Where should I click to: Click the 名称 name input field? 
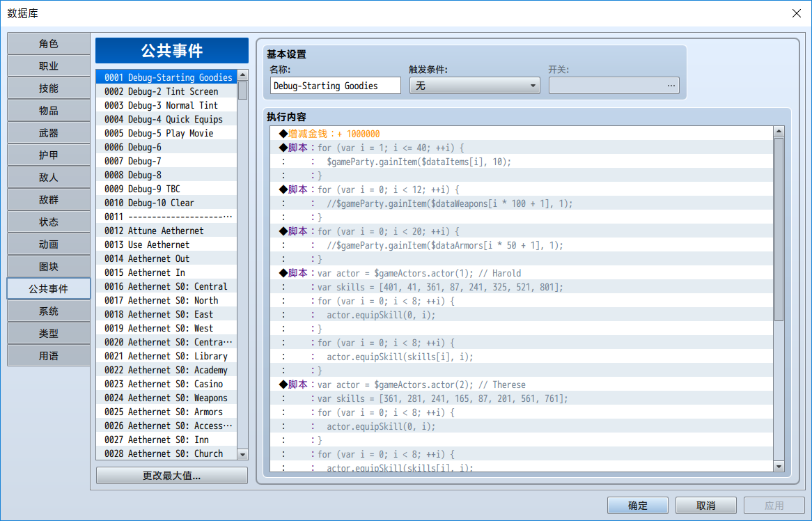336,86
